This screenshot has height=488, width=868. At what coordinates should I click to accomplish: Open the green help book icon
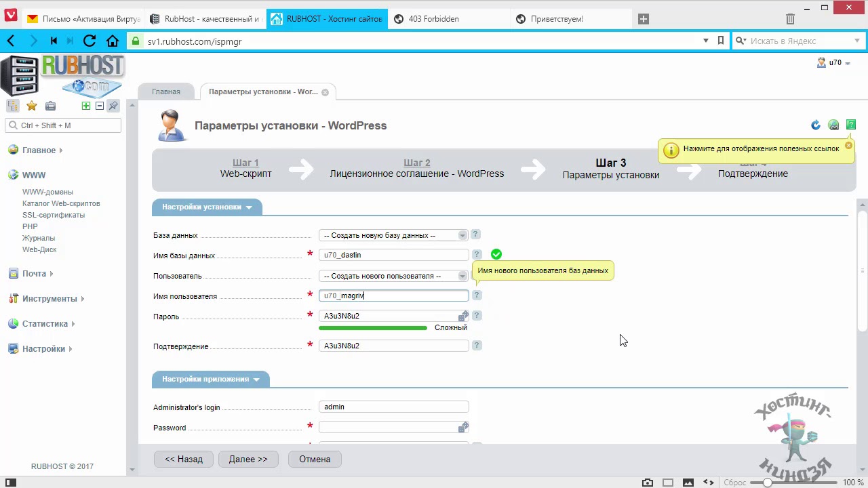tap(851, 125)
